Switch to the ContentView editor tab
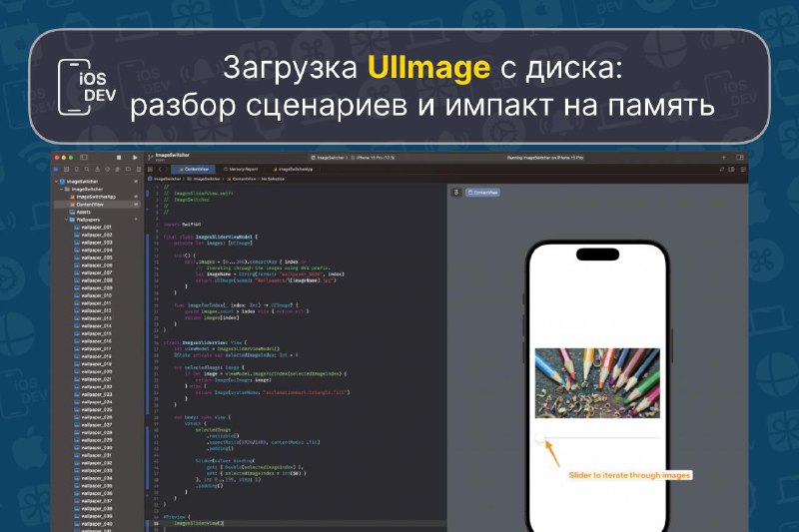Viewport: 799px width, 532px height. pyautogui.click(x=194, y=169)
